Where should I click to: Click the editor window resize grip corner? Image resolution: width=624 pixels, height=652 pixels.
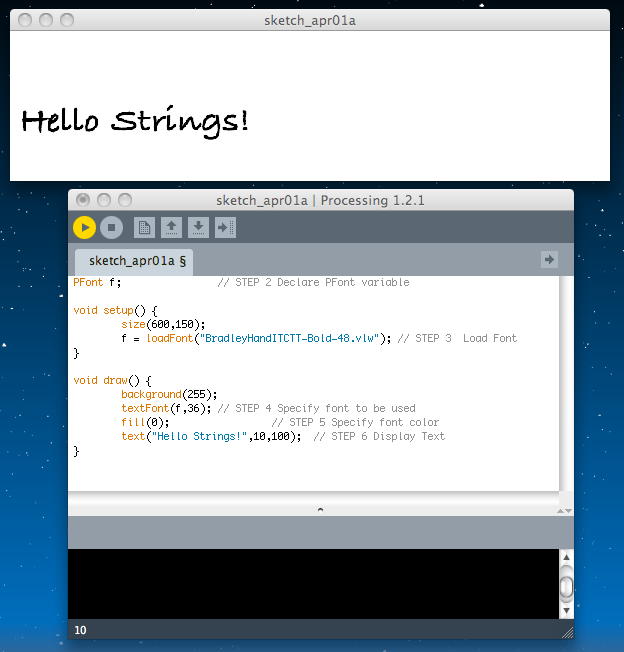(x=567, y=633)
